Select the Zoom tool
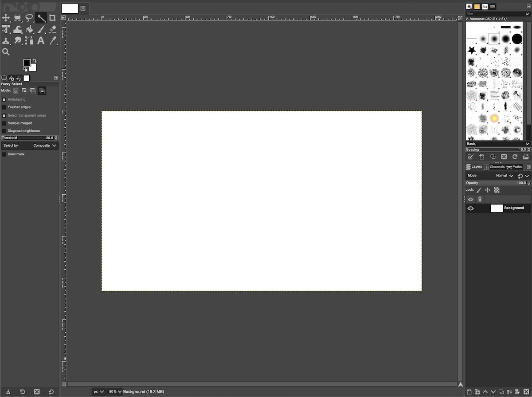This screenshot has width=532, height=397. coord(6,52)
